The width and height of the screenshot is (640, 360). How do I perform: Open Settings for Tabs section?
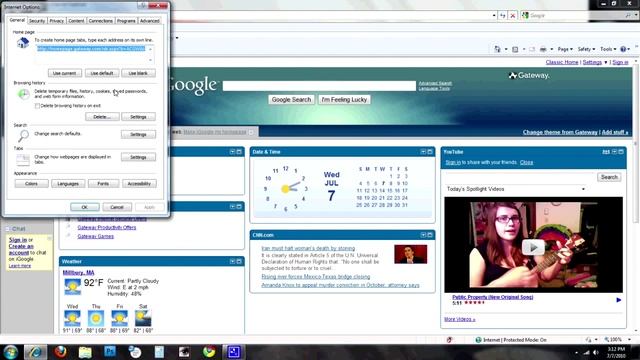[138, 157]
